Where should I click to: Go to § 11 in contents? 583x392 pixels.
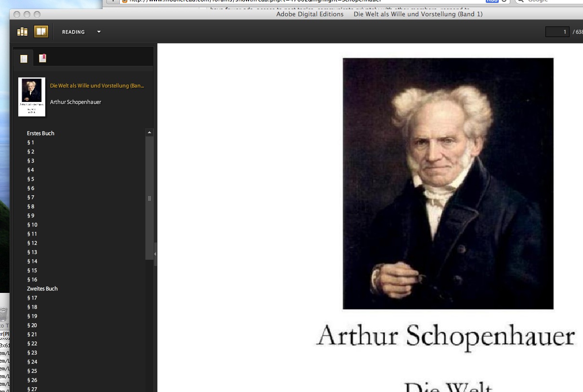[x=32, y=234]
